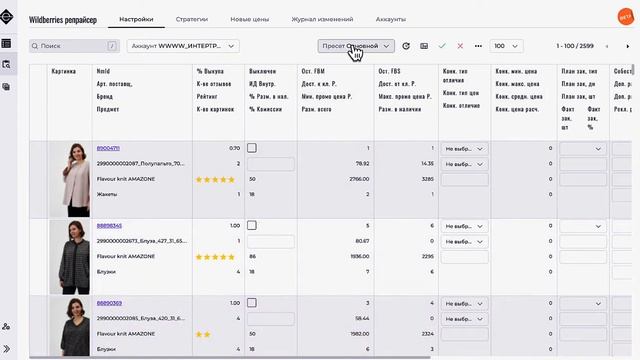The height and width of the screenshot is (360, 640).
Task: Click the NmId column header
Action: point(103,71)
